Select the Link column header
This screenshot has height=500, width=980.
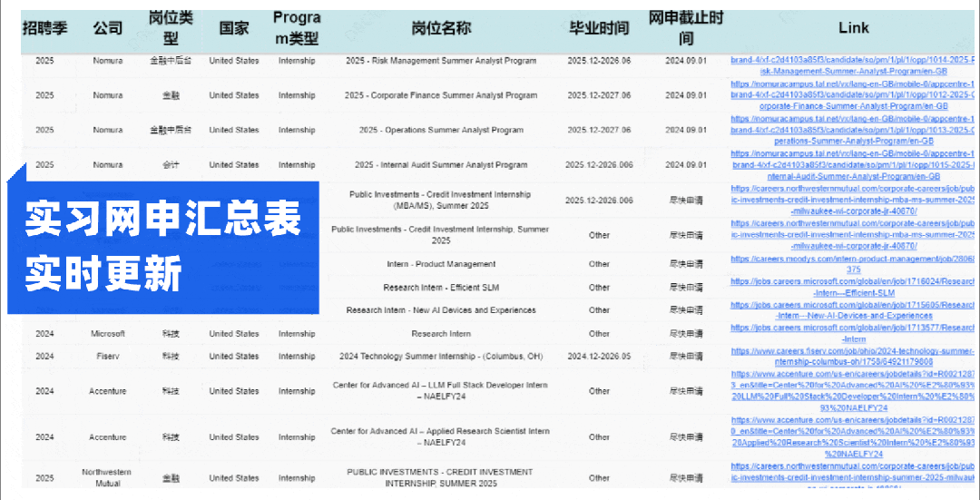853,28
